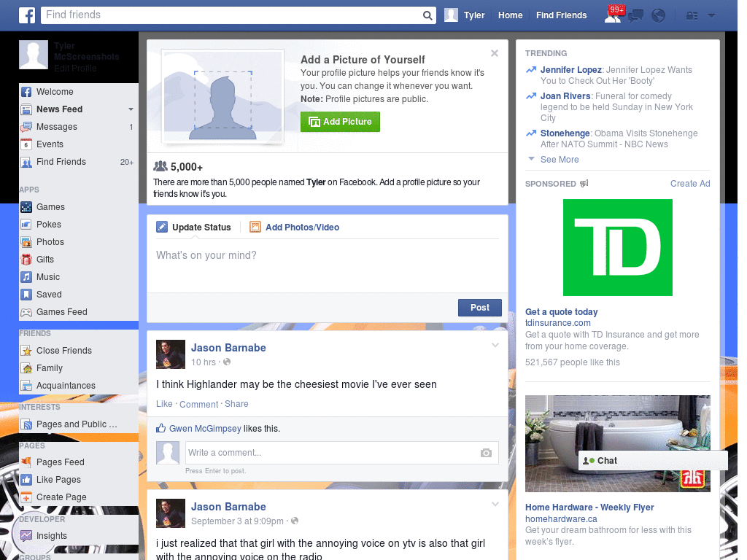Select the Add Photos/Video tab
The height and width of the screenshot is (560, 747).
295,227
